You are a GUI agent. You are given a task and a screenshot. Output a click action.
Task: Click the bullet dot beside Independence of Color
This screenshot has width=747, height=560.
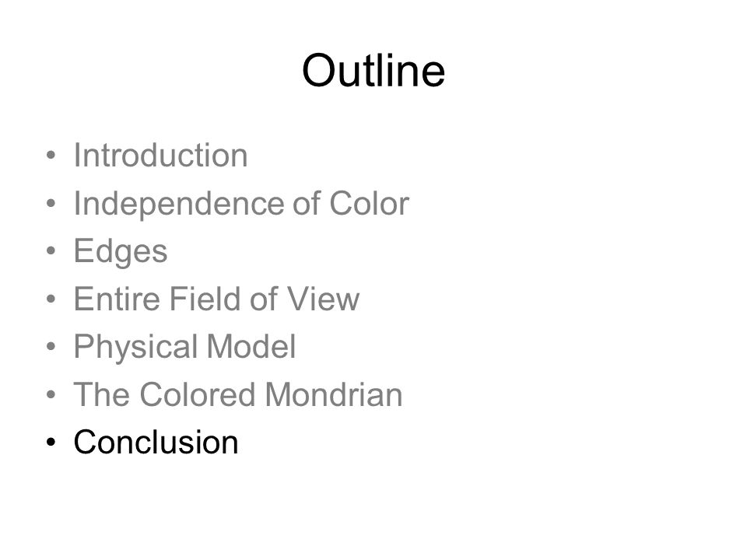pos(51,203)
